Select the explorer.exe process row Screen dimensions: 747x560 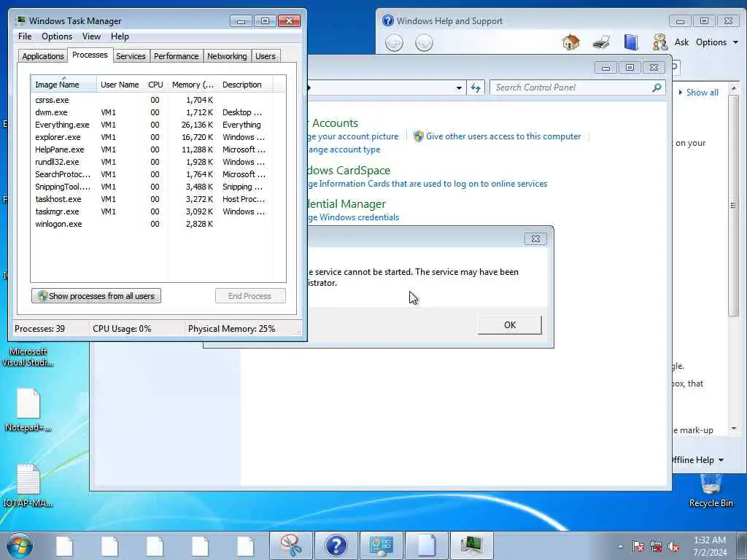pos(152,137)
